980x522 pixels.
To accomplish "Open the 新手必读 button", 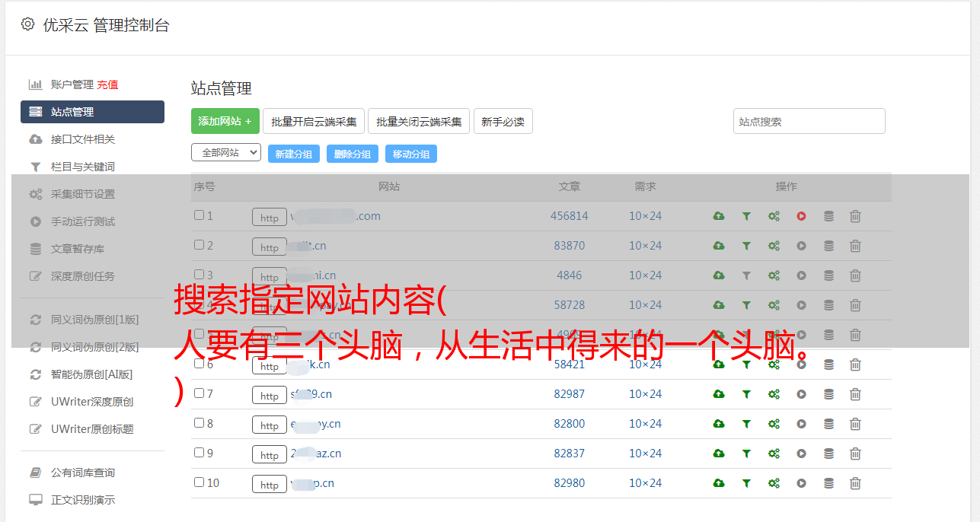I will [503, 121].
